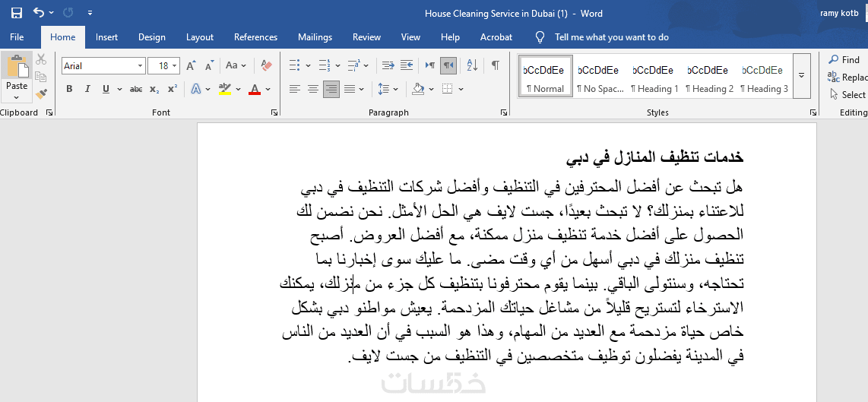
Task: Click the Select button in Editing
Action: tap(847, 95)
